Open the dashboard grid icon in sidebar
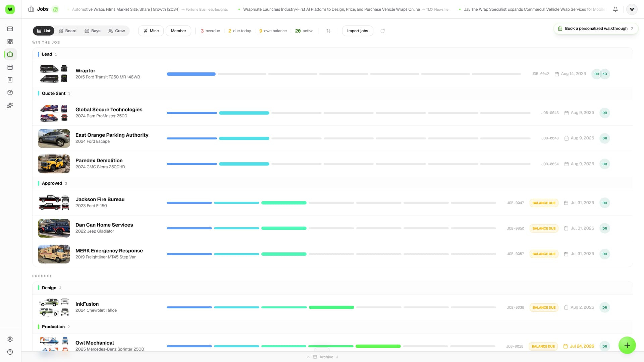Viewport: 644px width, 362px height. pyautogui.click(x=10, y=42)
